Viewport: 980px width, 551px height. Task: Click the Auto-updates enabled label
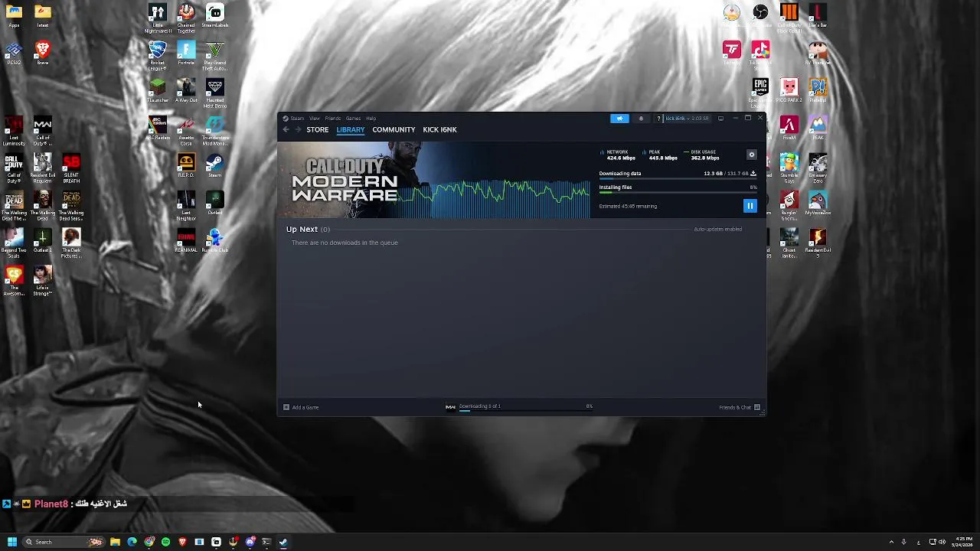pyautogui.click(x=717, y=229)
